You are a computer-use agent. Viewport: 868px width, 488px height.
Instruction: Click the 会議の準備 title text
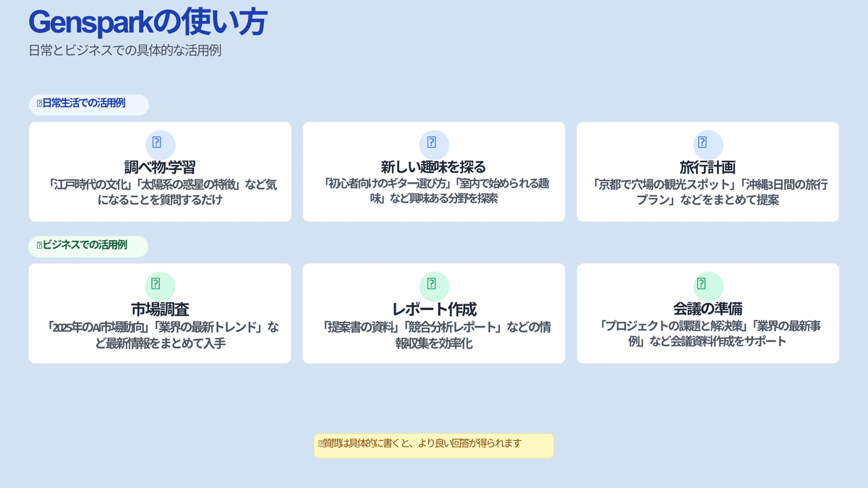tap(707, 307)
